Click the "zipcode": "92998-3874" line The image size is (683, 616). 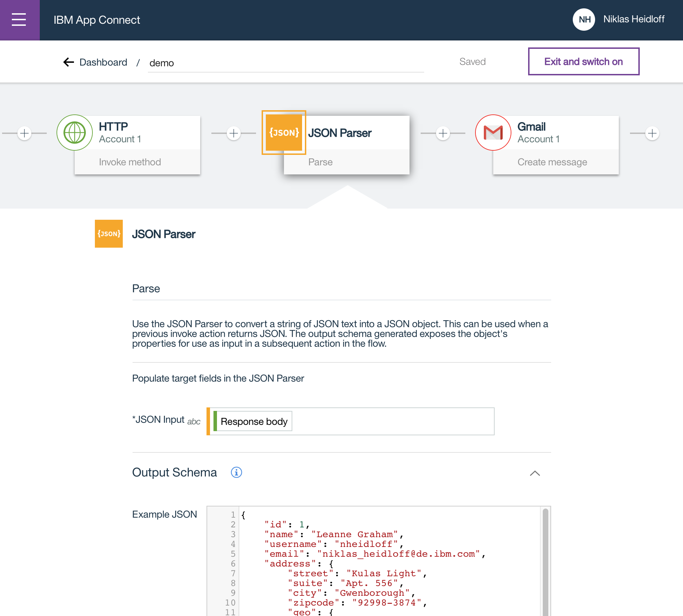358,603
